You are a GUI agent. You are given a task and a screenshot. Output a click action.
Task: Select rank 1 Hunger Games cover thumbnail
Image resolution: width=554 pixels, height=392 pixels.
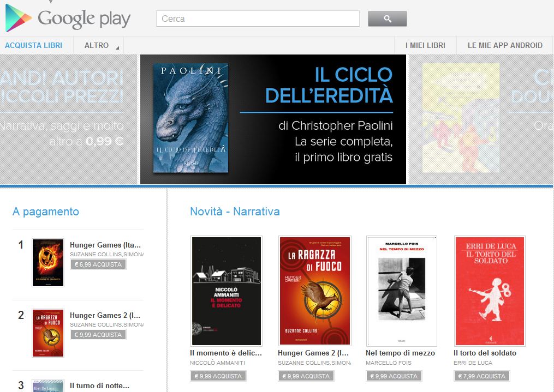48,262
